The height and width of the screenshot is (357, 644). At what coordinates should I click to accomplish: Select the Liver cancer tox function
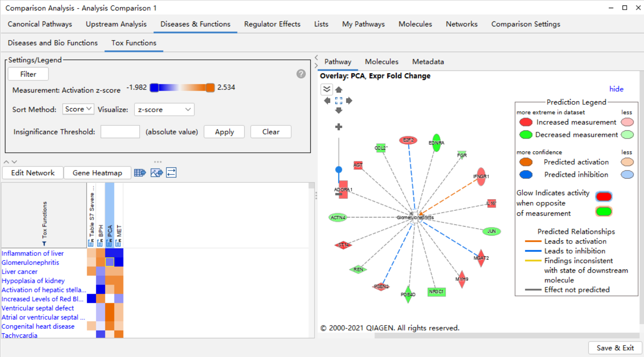[20, 272]
